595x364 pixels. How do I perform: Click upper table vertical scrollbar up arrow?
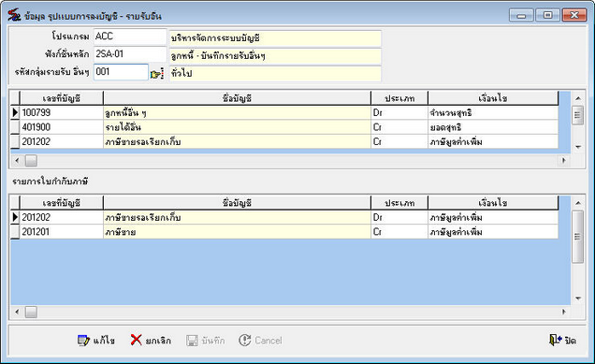point(578,98)
